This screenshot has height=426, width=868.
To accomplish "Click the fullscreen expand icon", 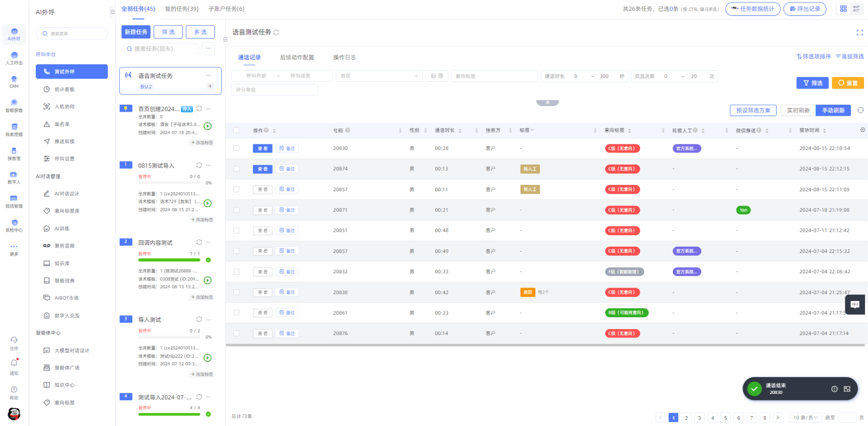I will tap(860, 33).
